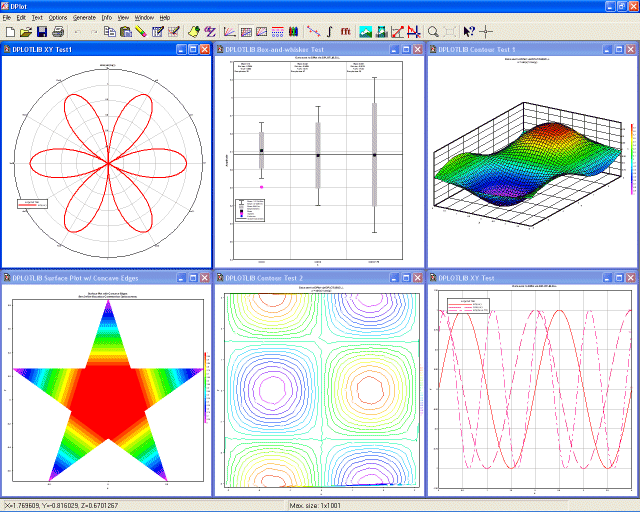Click the yellow highlighter pen icon
This screenshot has width=640, height=512.
pos(141,32)
